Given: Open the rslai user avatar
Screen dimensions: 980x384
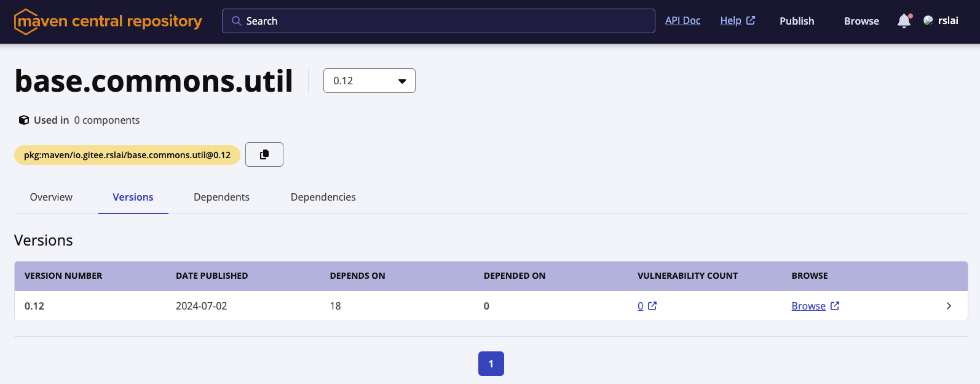Looking at the screenshot, I should pyautogui.click(x=928, y=20).
